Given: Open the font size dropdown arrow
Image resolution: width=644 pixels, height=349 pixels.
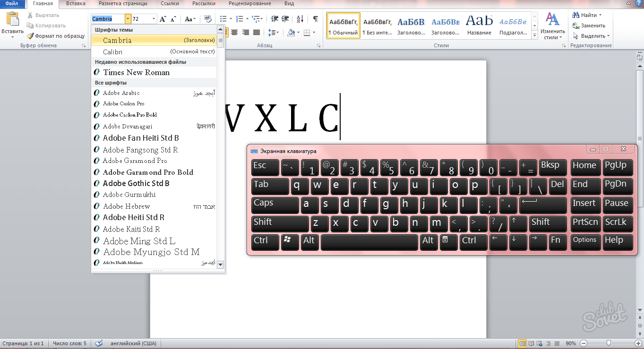Looking at the screenshot, I should tap(154, 19).
